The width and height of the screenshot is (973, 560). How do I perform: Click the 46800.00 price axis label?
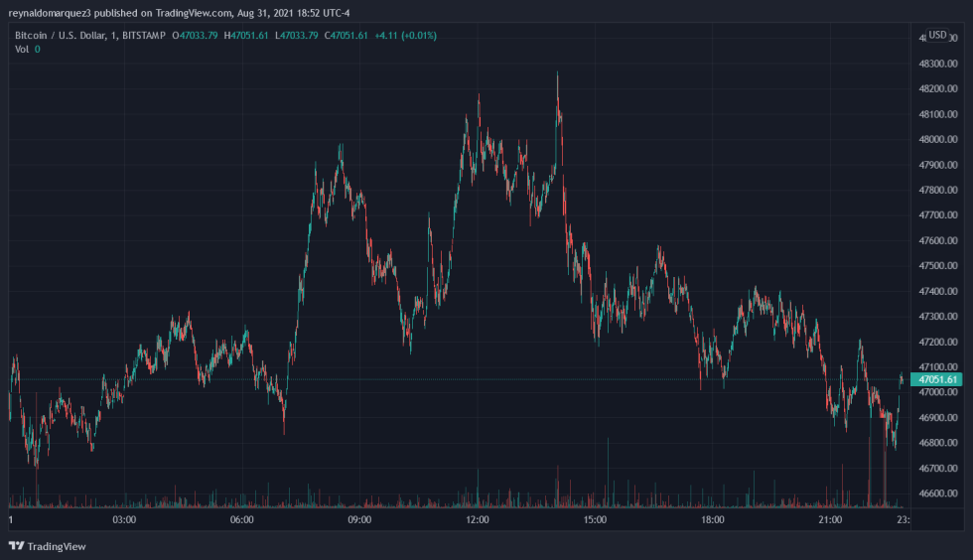tap(937, 443)
